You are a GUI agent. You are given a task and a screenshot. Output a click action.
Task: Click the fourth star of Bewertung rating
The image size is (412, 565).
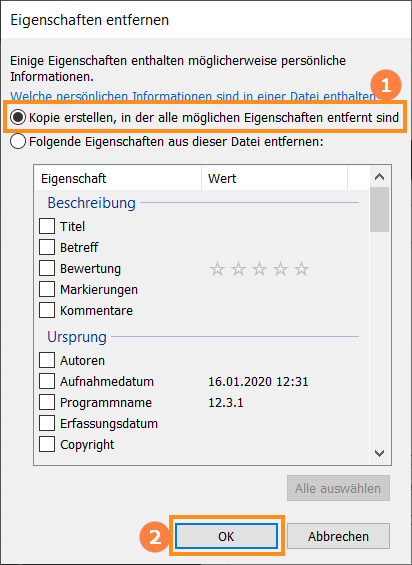click(280, 269)
